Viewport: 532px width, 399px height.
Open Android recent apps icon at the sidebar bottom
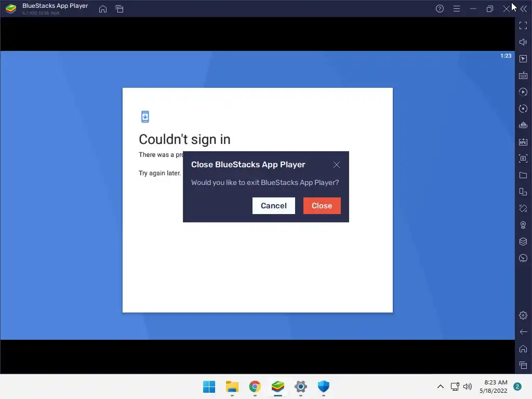click(523, 365)
